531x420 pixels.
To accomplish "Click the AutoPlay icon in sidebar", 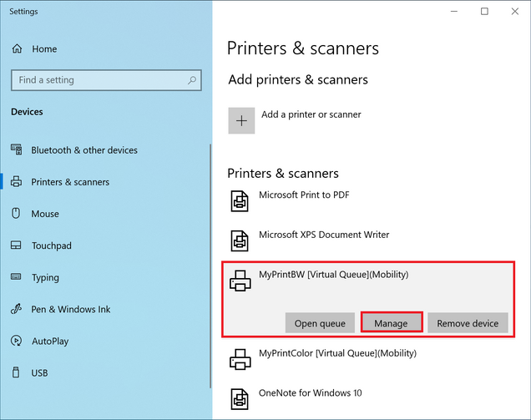I will click(16, 341).
